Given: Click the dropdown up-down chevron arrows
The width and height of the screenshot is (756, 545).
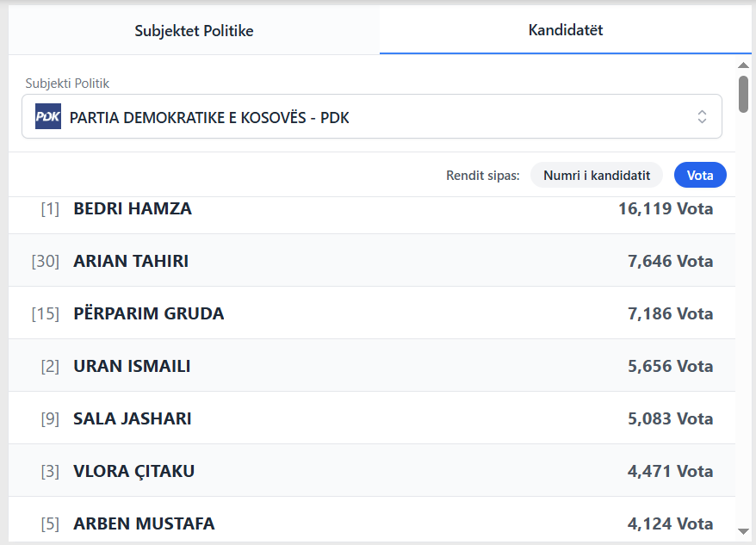Looking at the screenshot, I should [x=702, y=117].
